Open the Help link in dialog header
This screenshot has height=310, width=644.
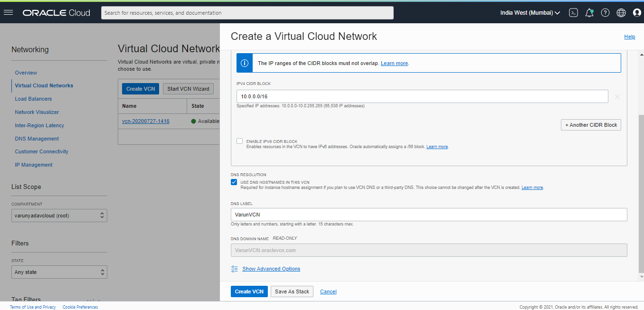(630, 37)
